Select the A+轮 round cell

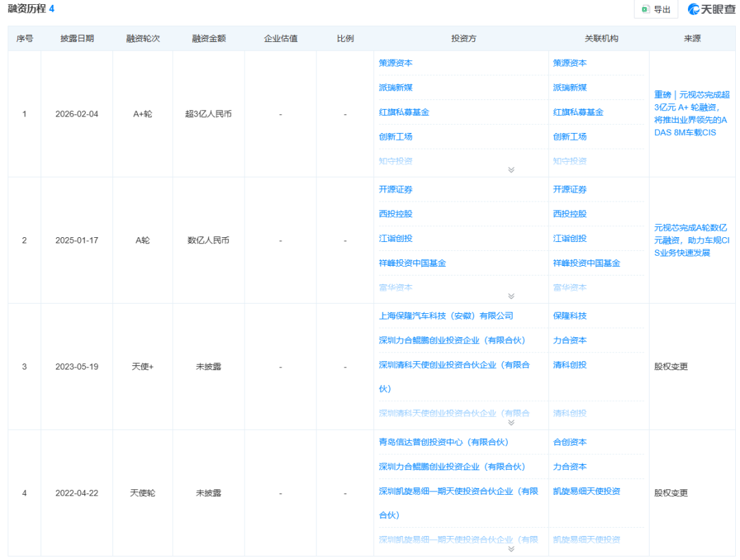[x=143, y=114]
